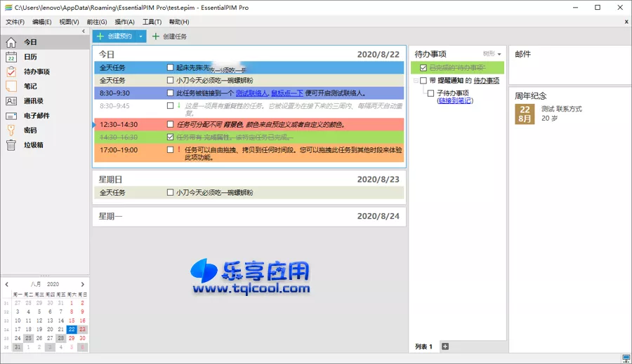Viewport: 632px width, 364px height.
Task: Open the 电子邮件 mail icon in sidebar
Action: coord(11,116)
